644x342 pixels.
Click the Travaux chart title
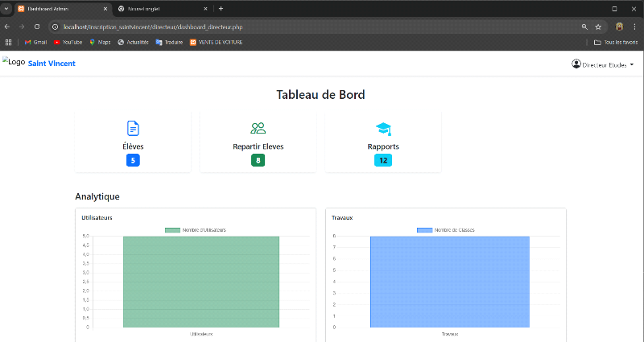342,217
